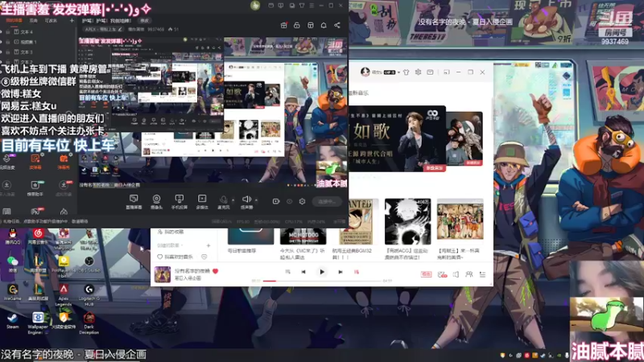Image resolution: width=644 pixels, height=362 pixels.
Task: Switch music player to mini mode icon
Action: click(x=447, y=72)
